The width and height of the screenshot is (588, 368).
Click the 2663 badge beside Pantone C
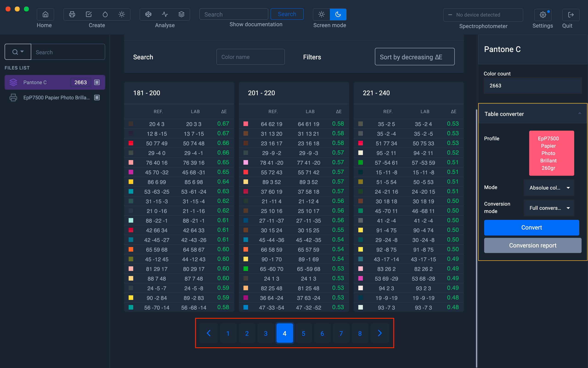[80, 82]
